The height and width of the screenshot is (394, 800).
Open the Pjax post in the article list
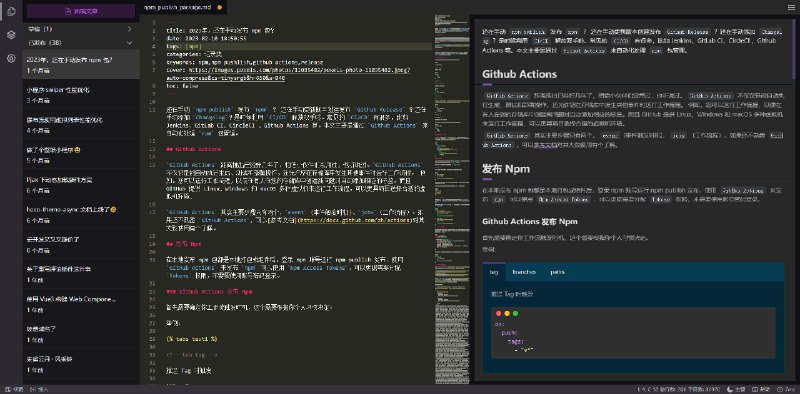81,185
